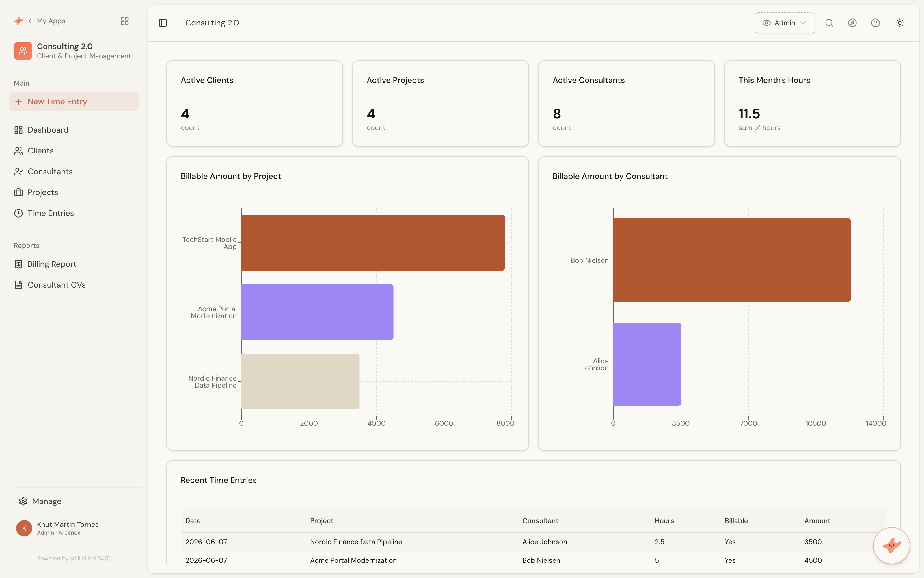
Task: Create a New Time Entry
Action: 74,102
